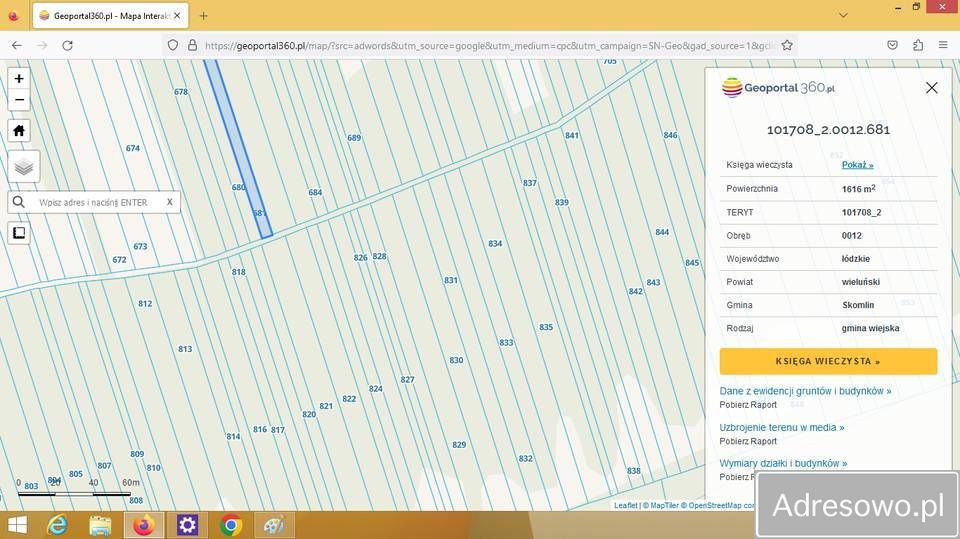Select parcel 689 on the map
The width and height of the screenshot is (960, 539).
coord(354,138)
